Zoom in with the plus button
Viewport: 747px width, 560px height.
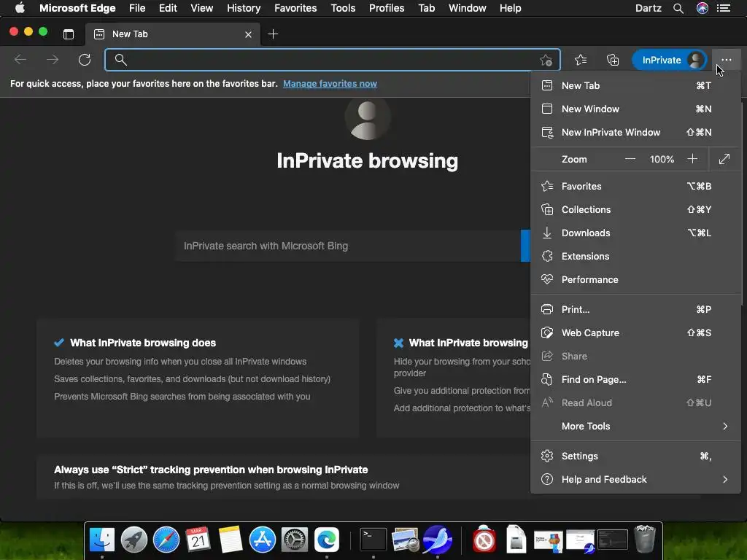point(692,159)
